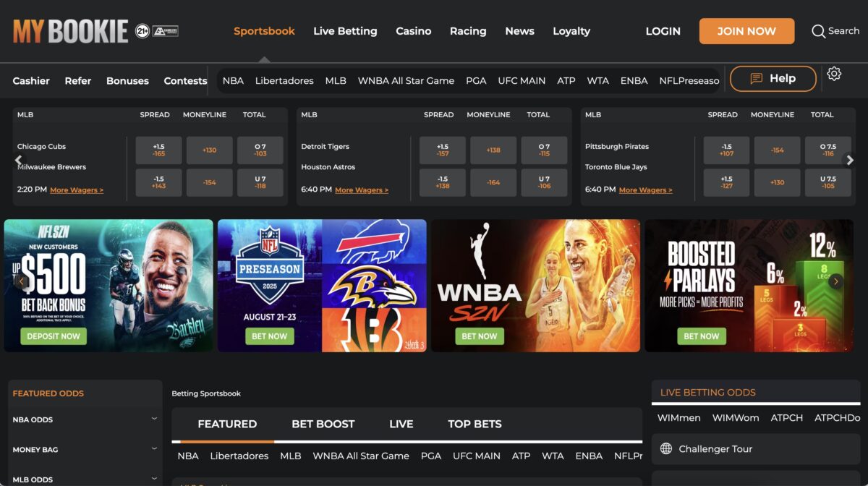Click the WNBA SZN promo thumbnail
The height and width of the screenshot is (486, 868).
(x=536, y=286)
